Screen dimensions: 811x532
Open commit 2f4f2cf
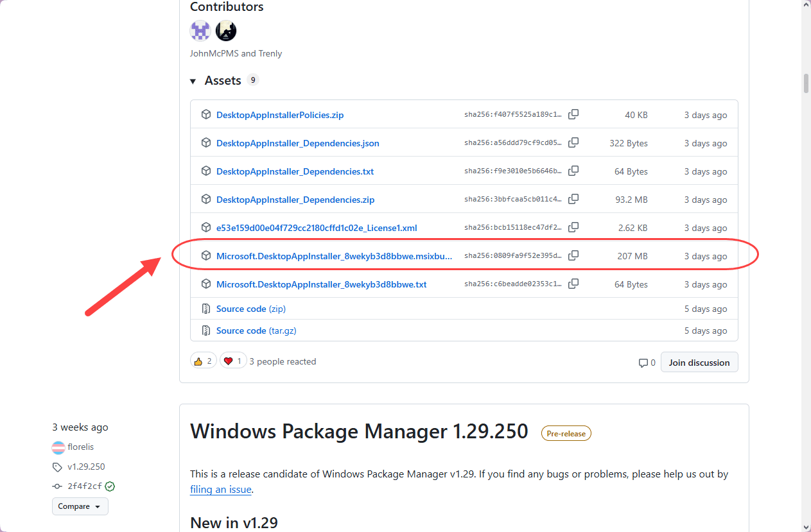85,486
